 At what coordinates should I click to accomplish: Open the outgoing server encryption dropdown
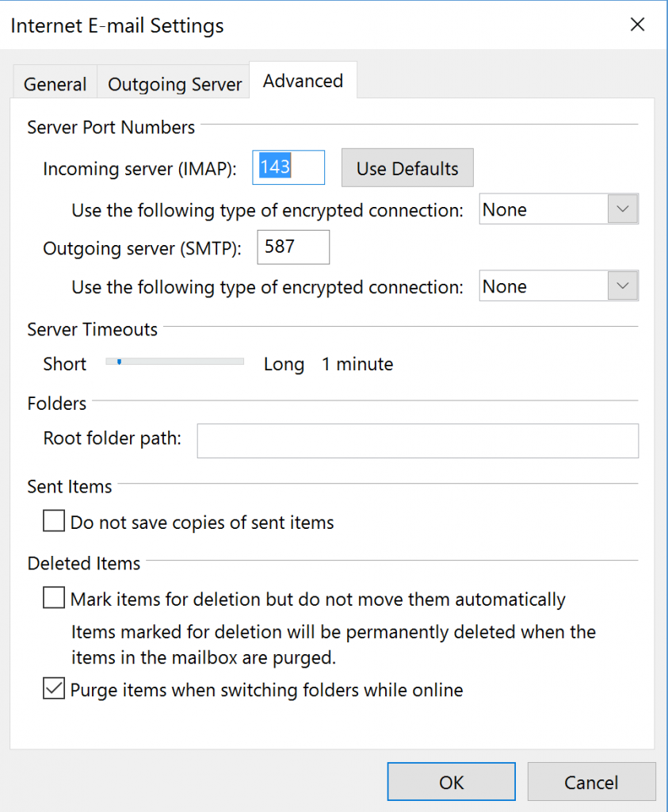[x=558, y=285]
